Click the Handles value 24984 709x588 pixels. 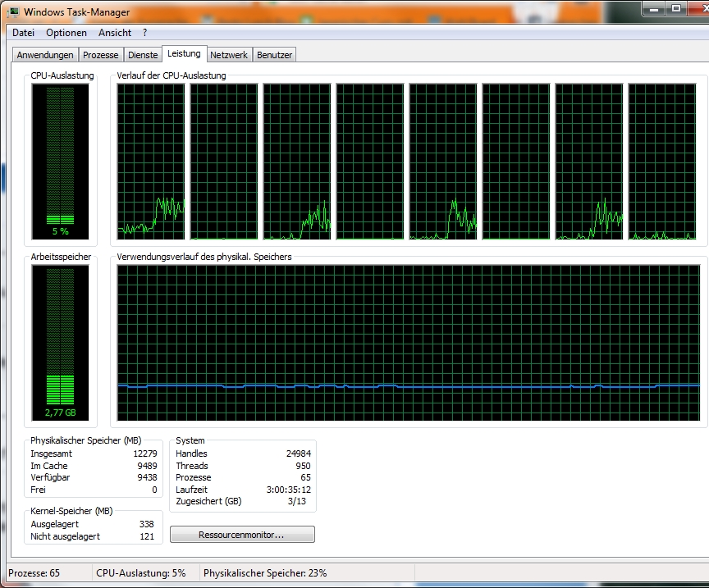299,454
